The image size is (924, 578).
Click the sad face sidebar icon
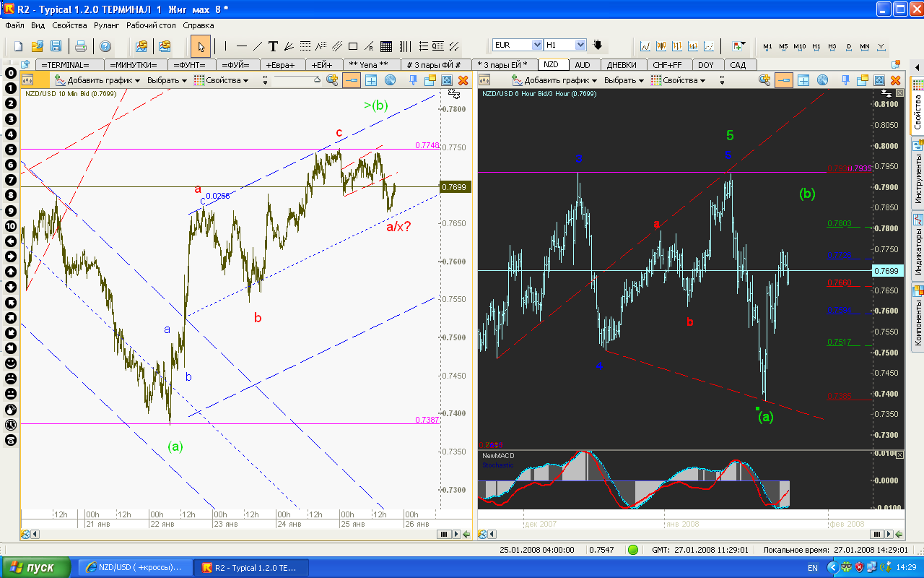pos(11,379)
